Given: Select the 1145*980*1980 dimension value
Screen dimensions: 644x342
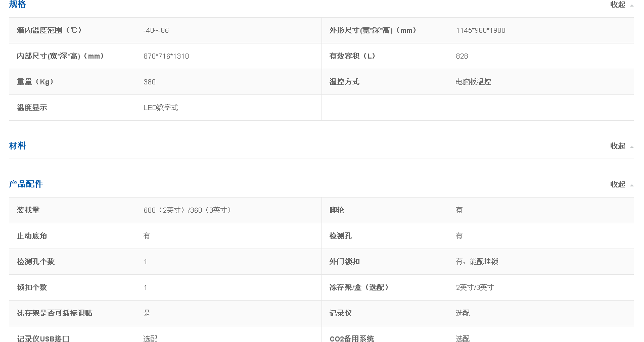Looking at the screenshot, I should tap(481, 30).
